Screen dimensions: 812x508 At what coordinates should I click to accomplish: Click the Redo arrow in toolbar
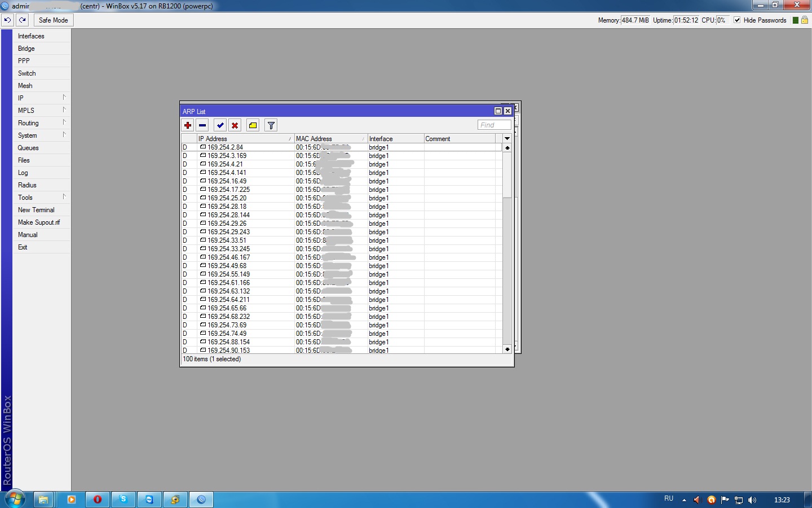pyautogui.click(x=23, y=20)
